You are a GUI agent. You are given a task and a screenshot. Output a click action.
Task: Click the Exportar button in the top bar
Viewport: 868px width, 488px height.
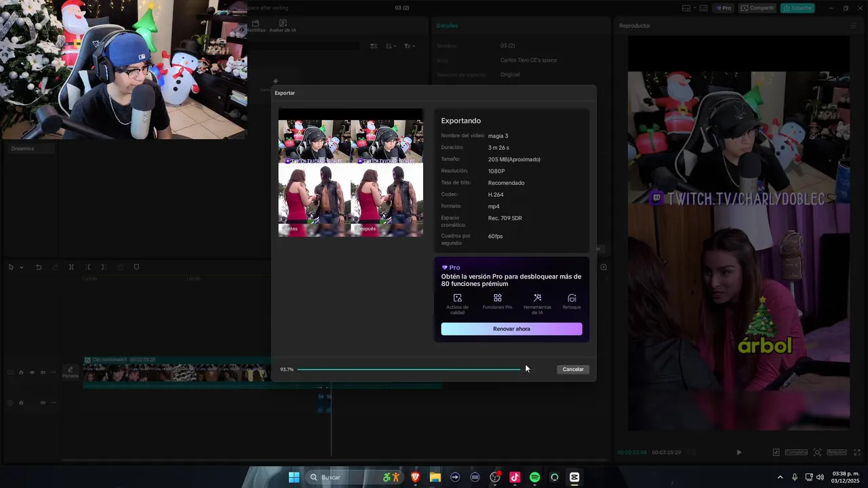(x=797, y=8)
